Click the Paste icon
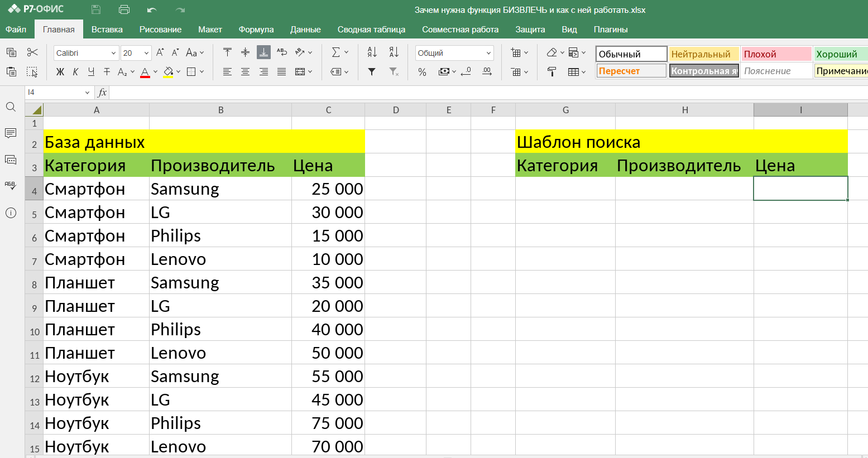Viewport: 868px width, 458px height. coord(11,71)
